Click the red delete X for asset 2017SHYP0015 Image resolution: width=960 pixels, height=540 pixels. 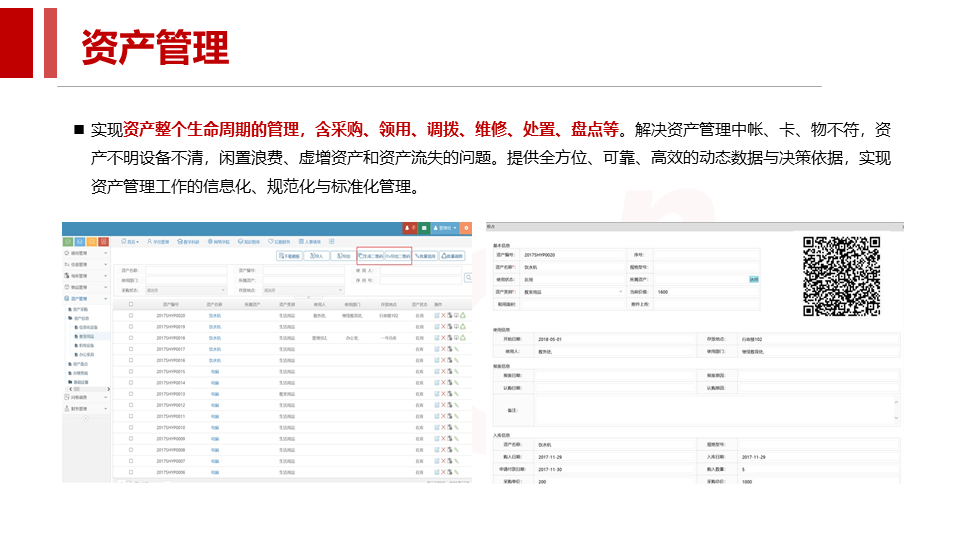(443, 372)
